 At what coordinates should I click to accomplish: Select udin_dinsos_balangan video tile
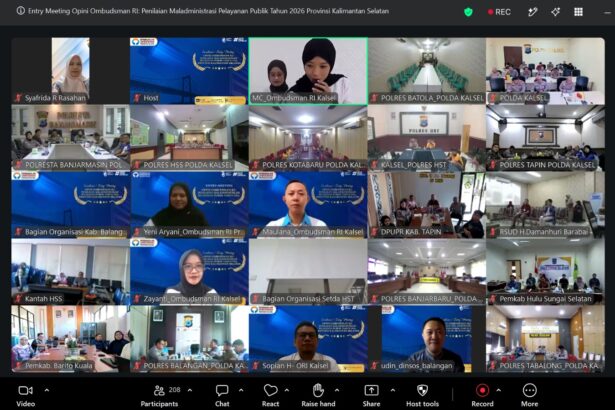(427, 339)
